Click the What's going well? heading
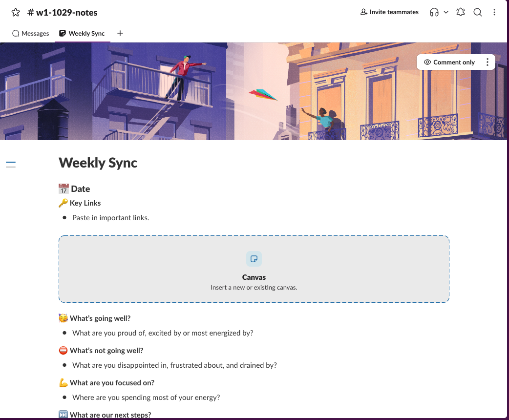 point(100,318)
